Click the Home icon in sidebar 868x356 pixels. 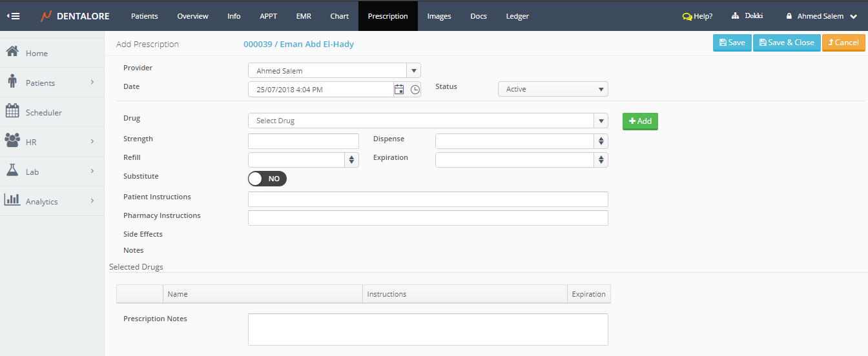coord(12,52)
